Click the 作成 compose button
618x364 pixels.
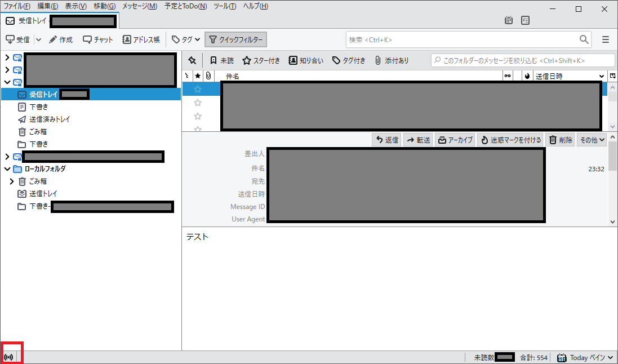click(x=61, y=39)
